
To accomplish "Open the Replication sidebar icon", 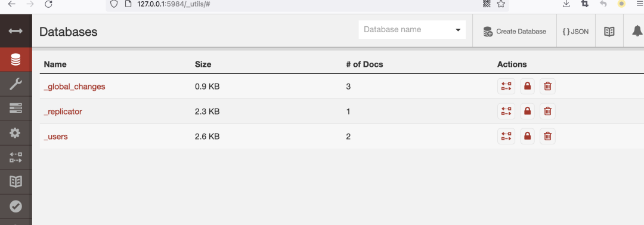I will [x=16, y=158].
